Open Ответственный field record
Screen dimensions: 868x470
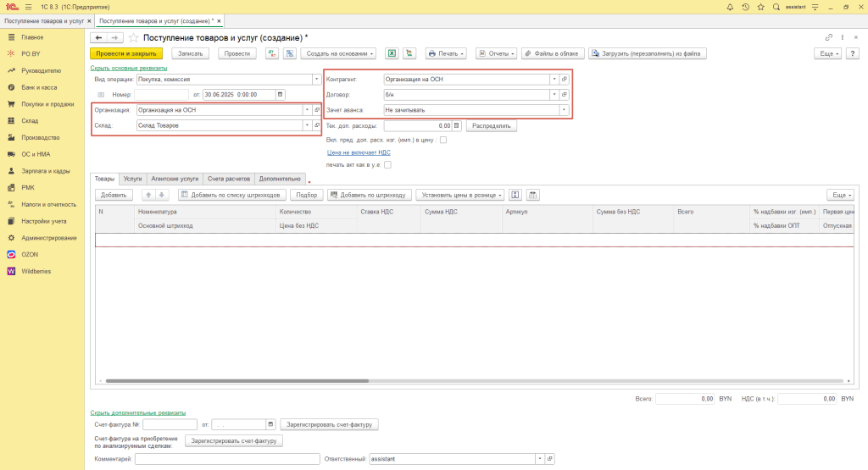(x=549, y=459)
